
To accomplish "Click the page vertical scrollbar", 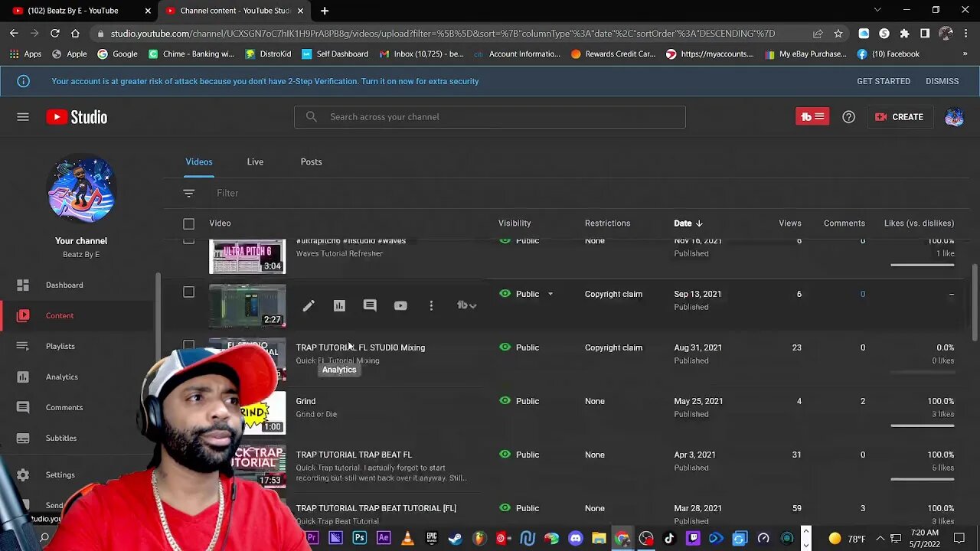I will click(974, 303).
